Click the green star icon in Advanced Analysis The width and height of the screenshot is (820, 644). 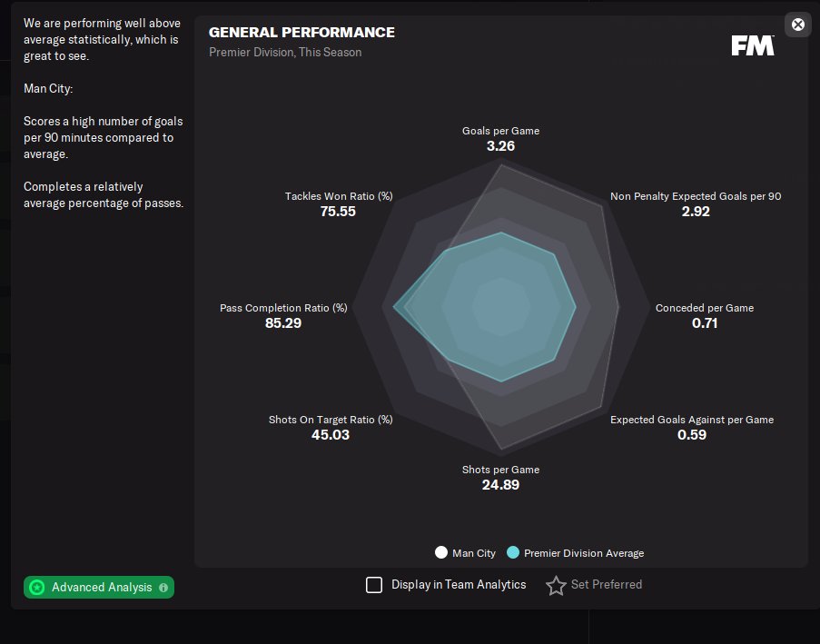pyautogui.click(x=36, y=588)
